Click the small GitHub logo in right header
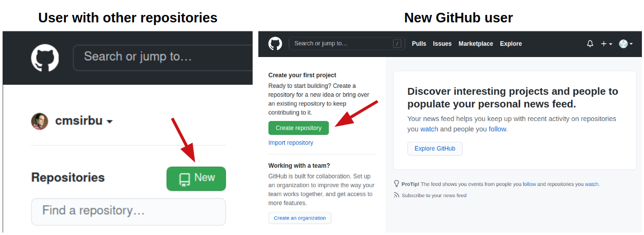 point(275,44)
